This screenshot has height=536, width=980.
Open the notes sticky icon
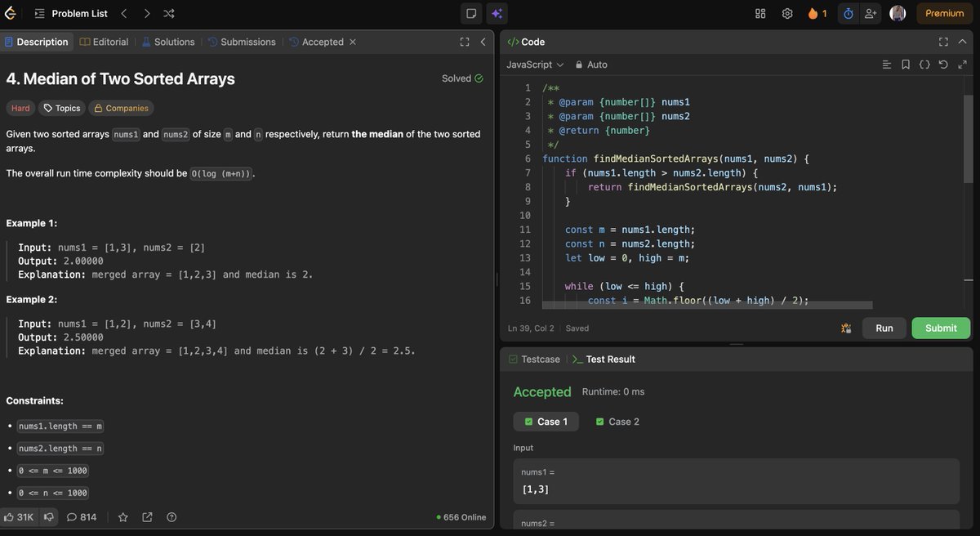tap(471, 13)
